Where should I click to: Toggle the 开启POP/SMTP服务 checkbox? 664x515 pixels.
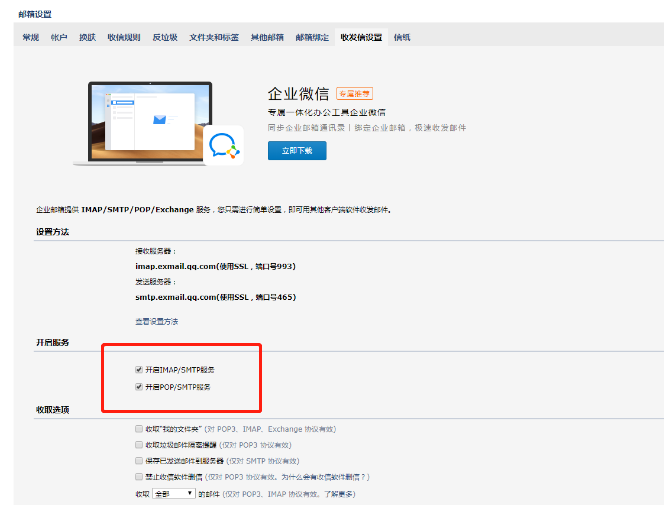pos(139,386)
